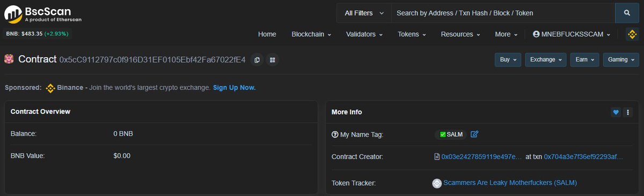This screenshot has width=644, height=196.
Task: Click the BNB price $483.35 label
Action: pyautogui.click(x=36, y=33)
